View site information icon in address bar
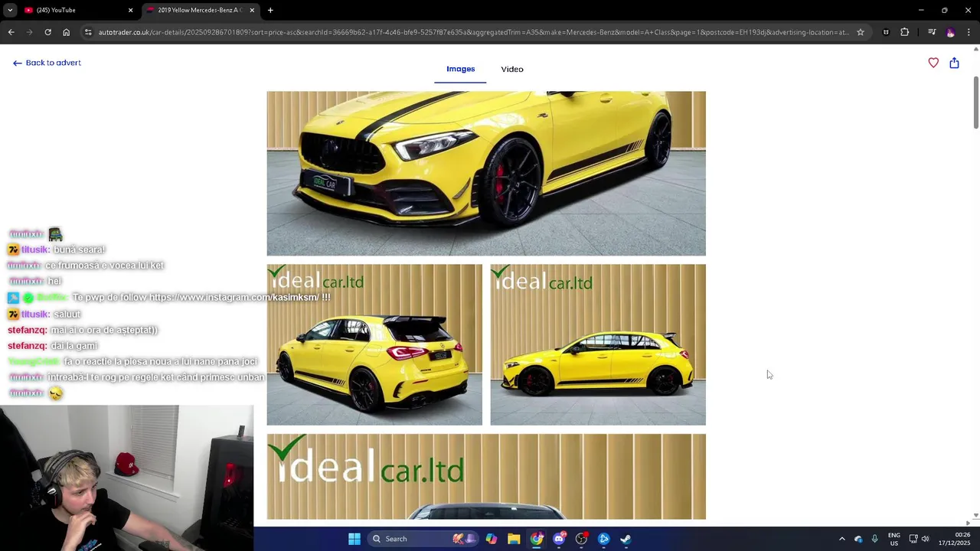The height and width of the screenshot is (551, 980). (x=88, y=32)
